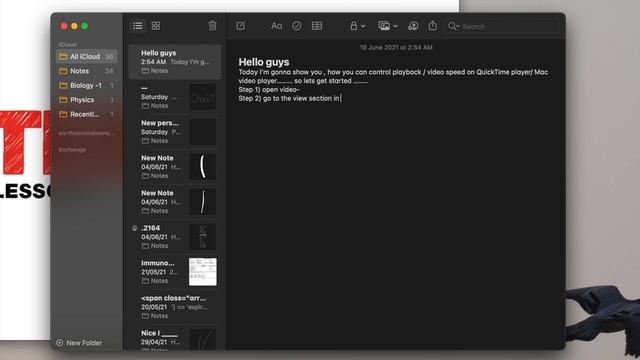Image resolution: width=640 pixels, height=360 pixels.
Task: Click the Recently Deleted folder icon
Action: click(63, 114)
